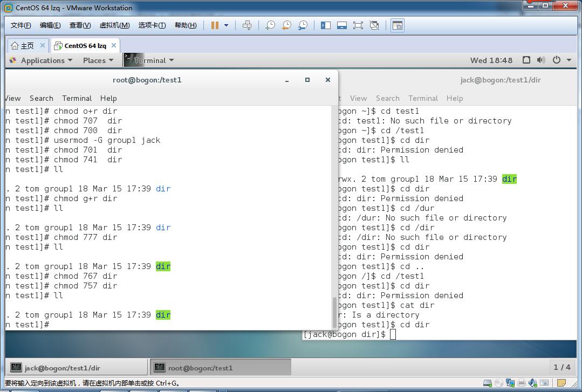Open the 选项卡(T) menu
This screenshot has height=392, width=582.
coord(152,25)
